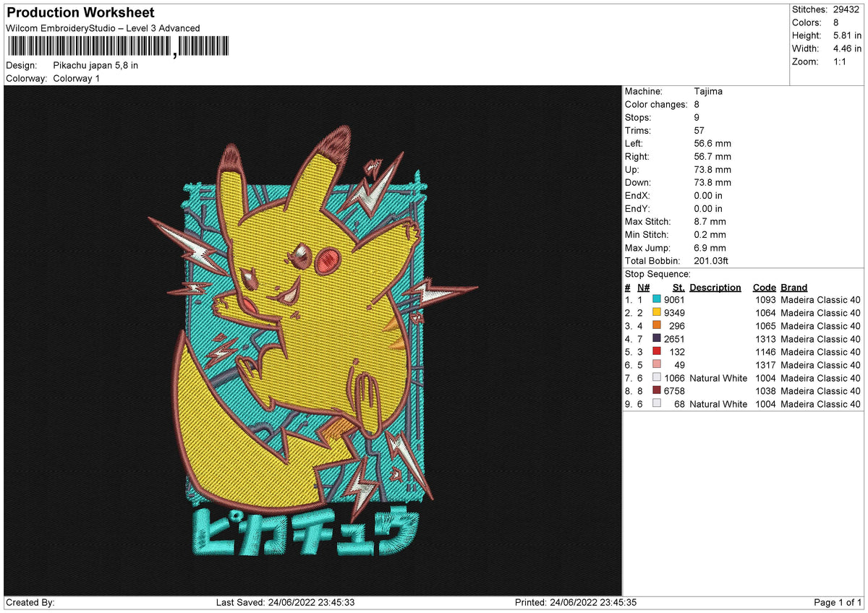The height and width of the screenshot is (613, 868).
Task: Click the red swatch with 132 stitches
Action: pyautogui.click(x=658, y=351)
